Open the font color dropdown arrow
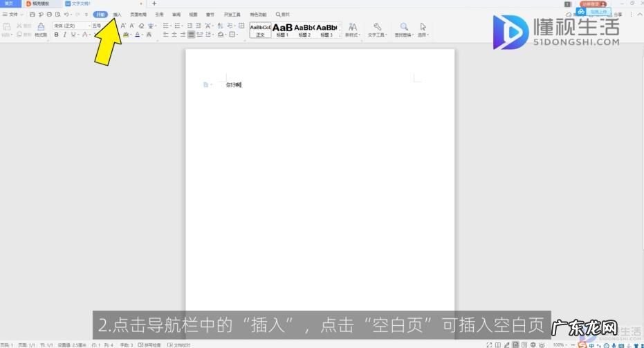The height and width of the screenshot is (348, 644). pyautogui.click(x=142, y=35)
